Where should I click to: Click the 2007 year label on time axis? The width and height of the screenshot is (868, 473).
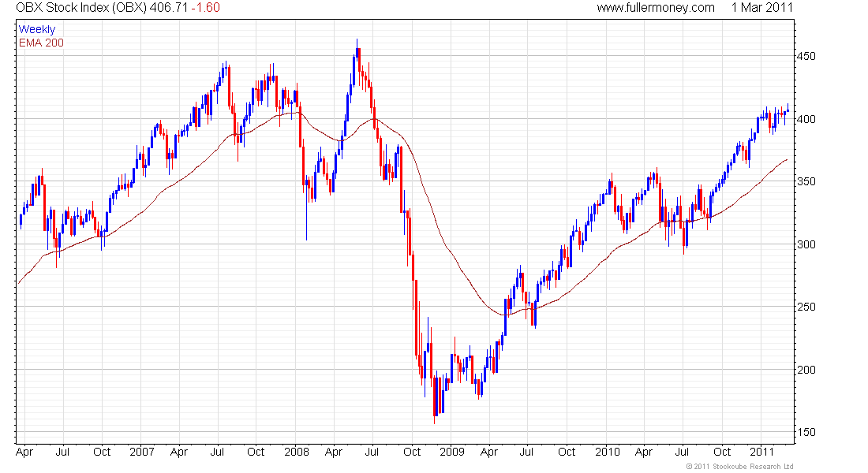[x=142, y=452]
